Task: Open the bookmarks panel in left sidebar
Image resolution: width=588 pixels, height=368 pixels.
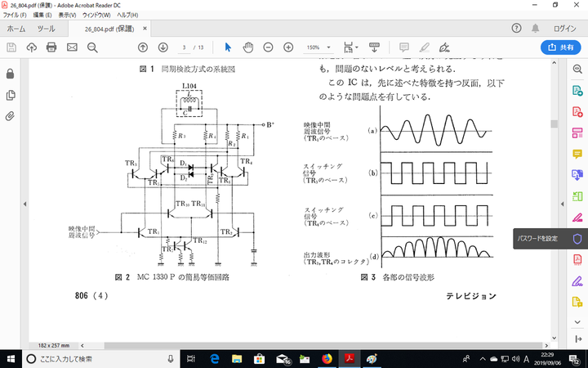Action: pyautogui.click(x=10, y=94)
